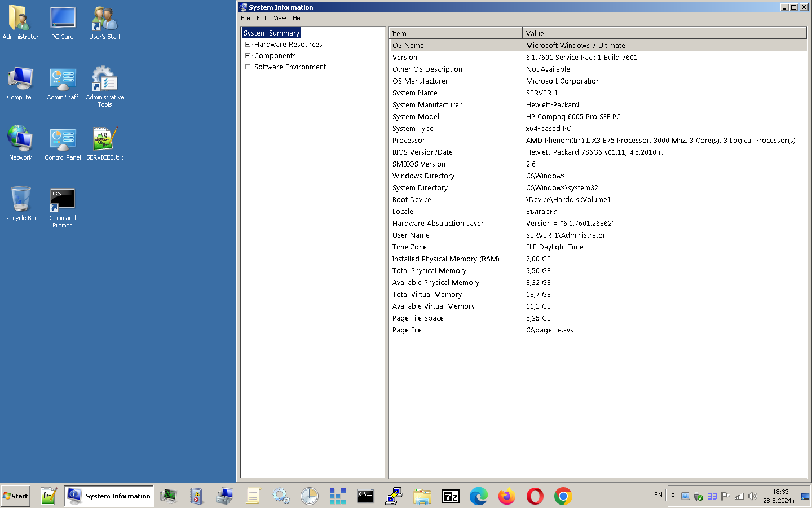Click the System Information taskbar button
Viewport: 812px width, 508px height.
click(x=109, y=496)
